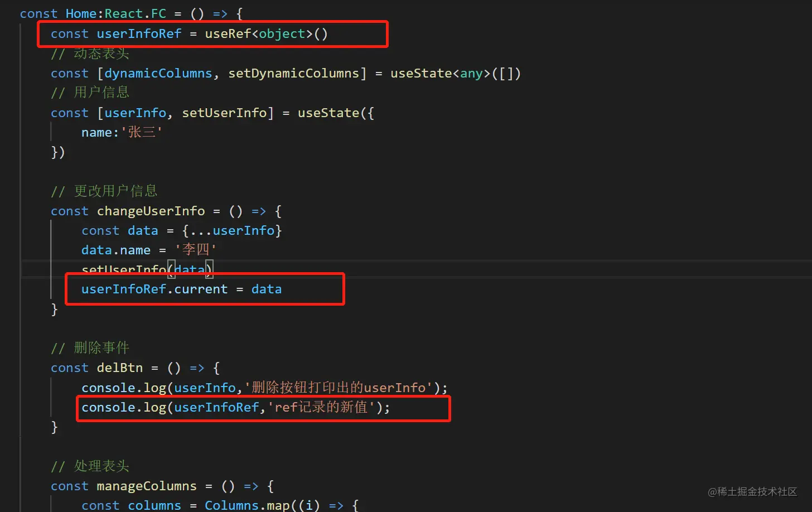Click 'userInfoRef' inside the console.log call
The width and height of the screenshot is (812, 512).
click(216, 407)
